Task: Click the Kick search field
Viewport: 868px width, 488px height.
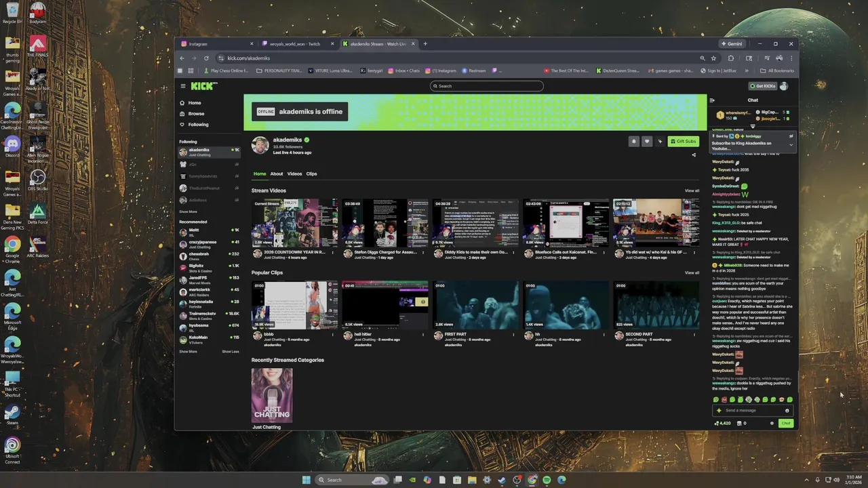Action: click(x=487, y=86)
